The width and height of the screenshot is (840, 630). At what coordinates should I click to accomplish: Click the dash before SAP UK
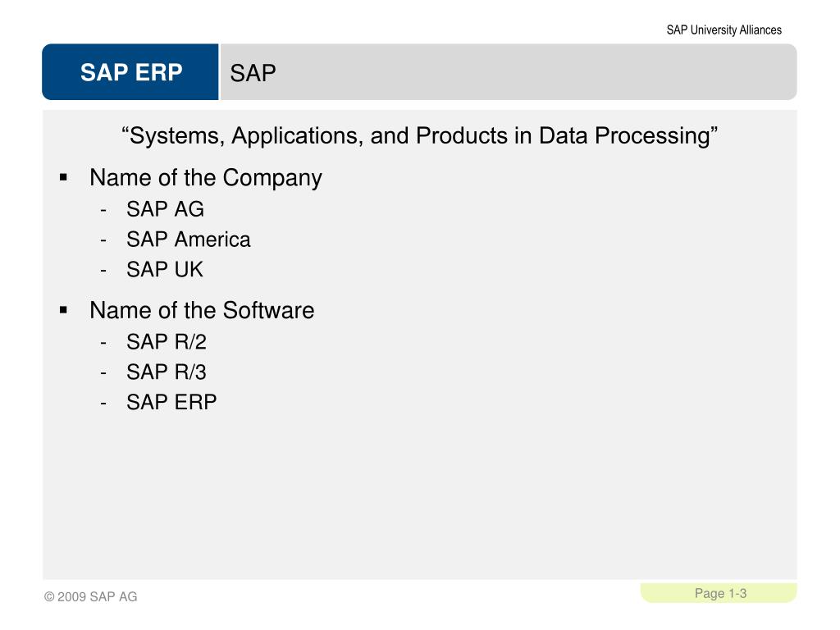[x=103, y=271]
